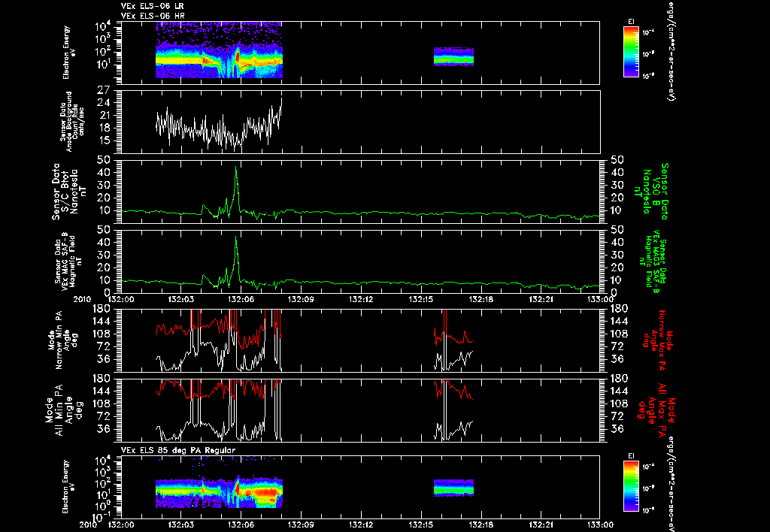
Task: Click '132:03' on the bottom spectrogram time axis
Action: click(x=180, y=524)
